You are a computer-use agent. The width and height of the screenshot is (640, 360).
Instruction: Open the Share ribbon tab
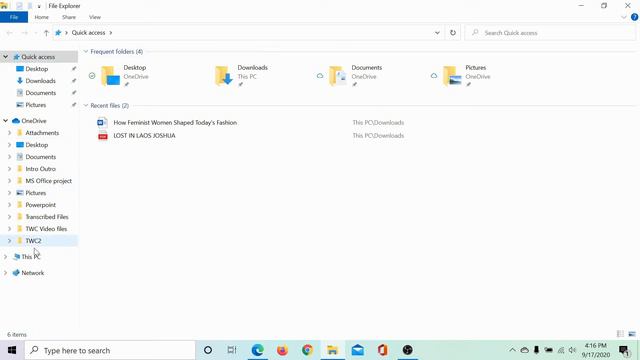click(69, 17)
